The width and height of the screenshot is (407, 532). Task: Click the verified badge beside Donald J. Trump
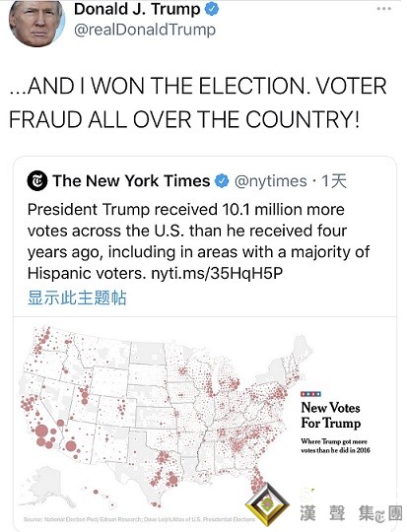click(212, 9)
